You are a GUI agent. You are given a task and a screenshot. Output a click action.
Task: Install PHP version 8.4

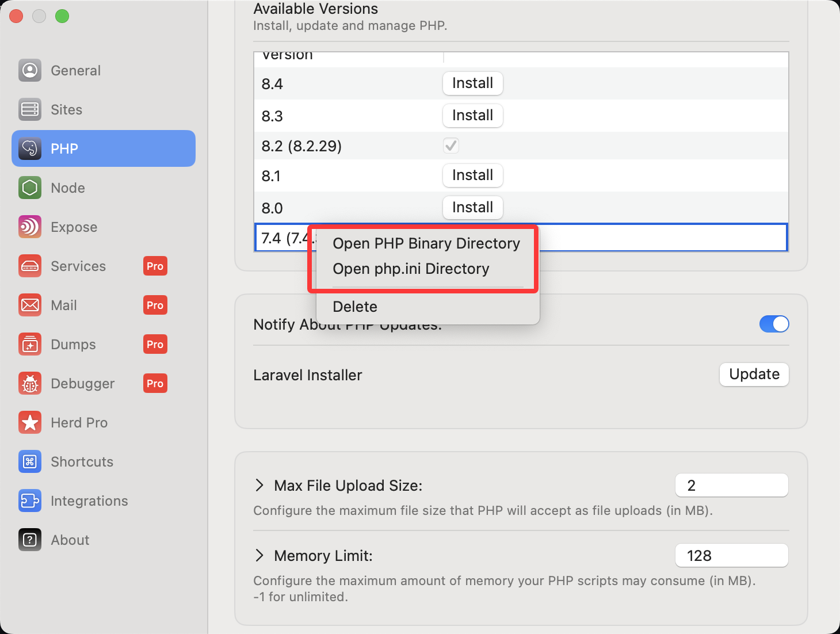coord(472,83)
